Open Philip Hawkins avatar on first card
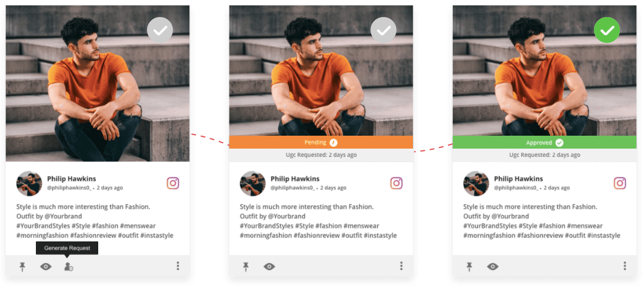The height and width of the screenshot is (289, 644). coord(29,184)
